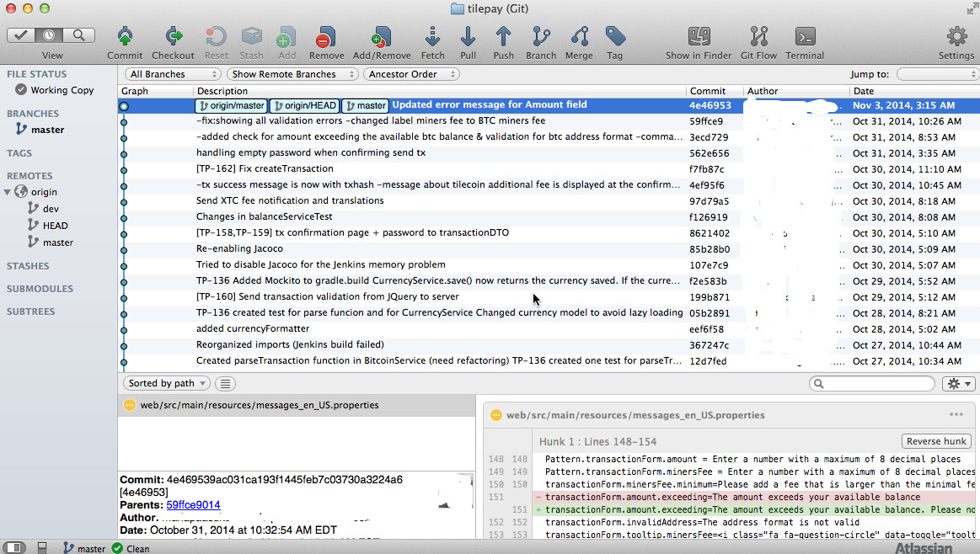980x554 pixels.
Task: Click the Description column header
Action: point(439,91)
